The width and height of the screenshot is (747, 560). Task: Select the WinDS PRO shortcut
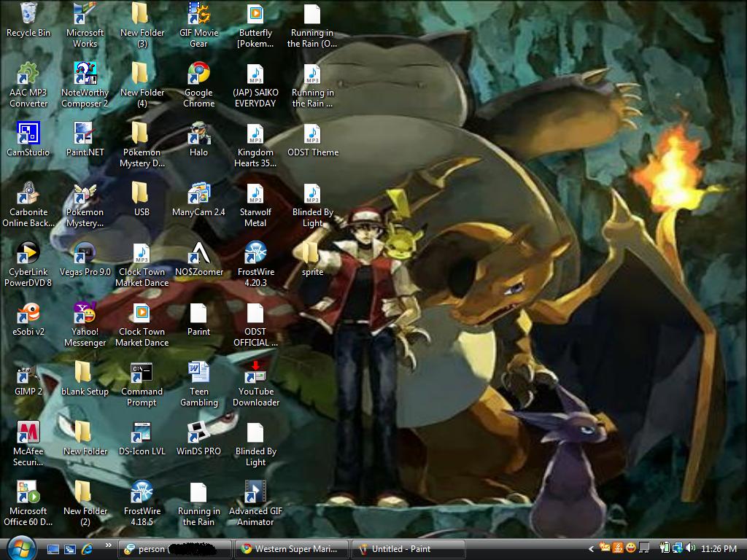click(198, 434)
